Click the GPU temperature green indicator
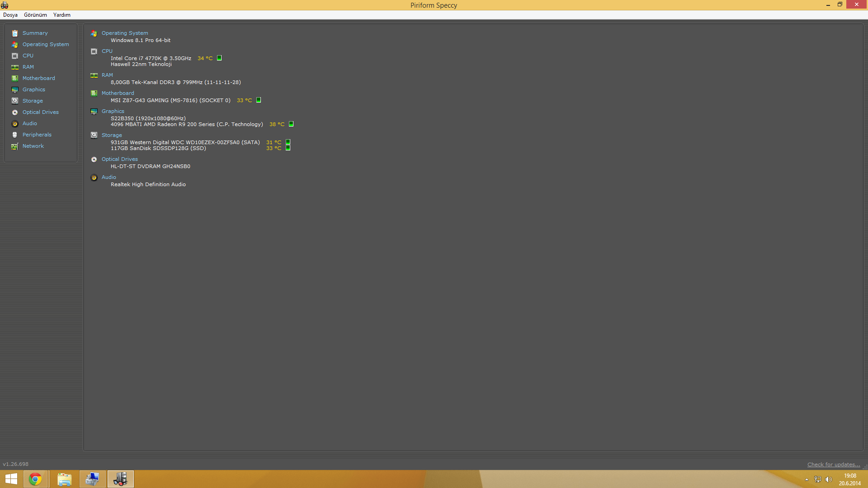 coord(291,124)
